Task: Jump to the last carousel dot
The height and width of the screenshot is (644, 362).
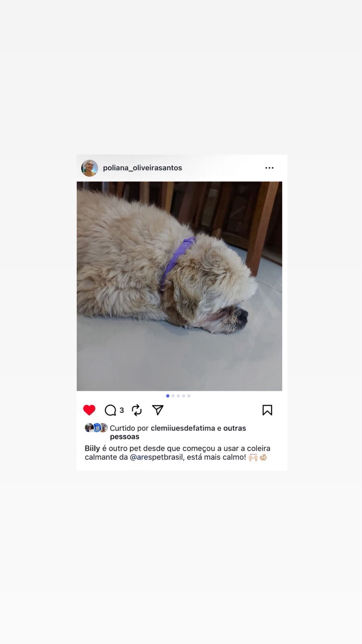Action: 189,396
